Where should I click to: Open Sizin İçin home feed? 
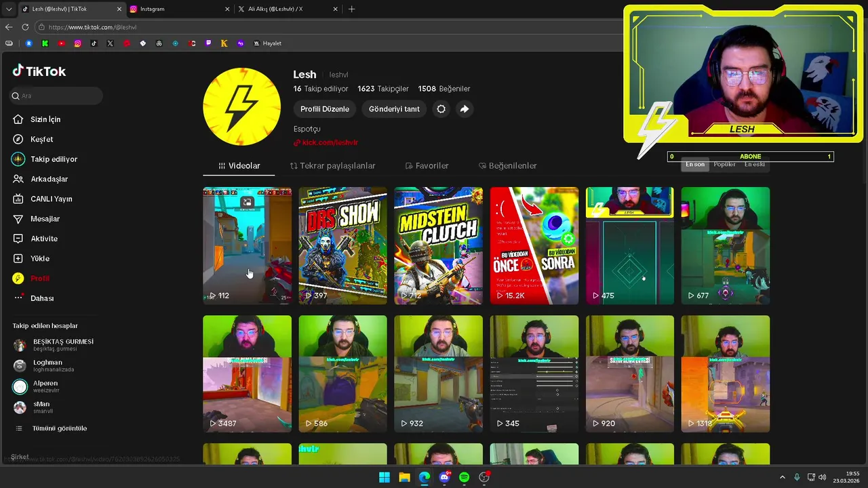[37, 119]
